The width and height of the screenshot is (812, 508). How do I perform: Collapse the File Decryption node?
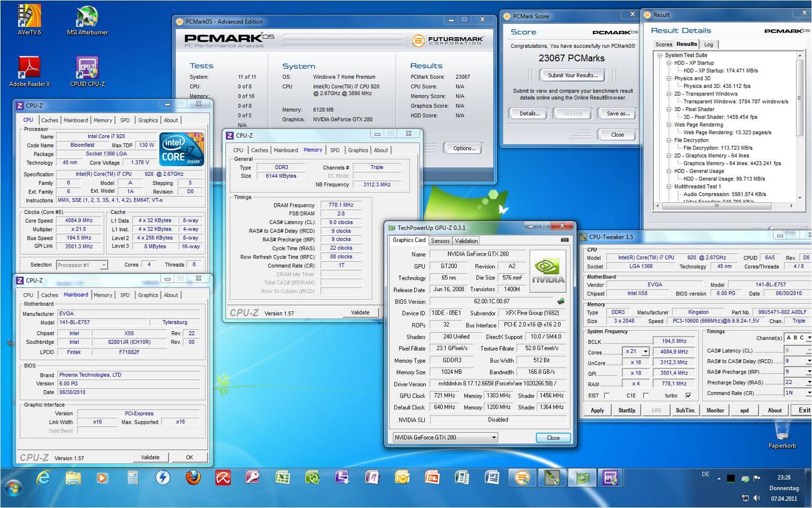tap(669, 140)
